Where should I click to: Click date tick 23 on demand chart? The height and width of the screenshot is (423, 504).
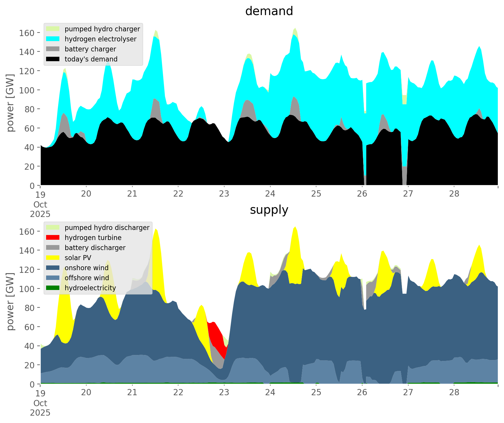(x=224, y=194)
